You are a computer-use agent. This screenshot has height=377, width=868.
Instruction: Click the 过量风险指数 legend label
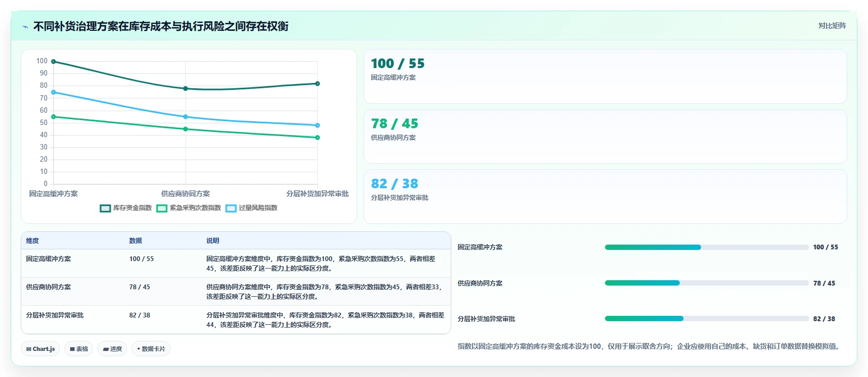(258, 208)
